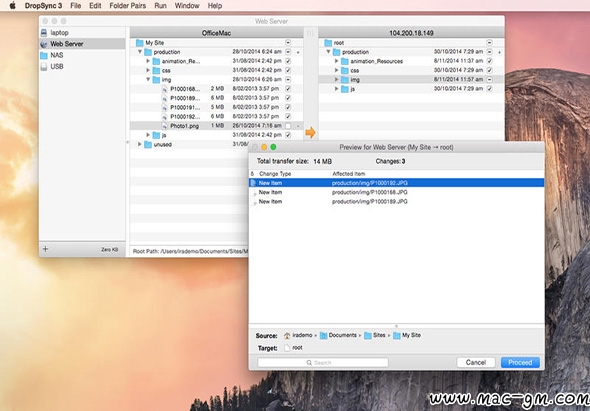The image size is (590, 411).
Task: Collapse the server-side production folder
Action: tap(328, 52)
